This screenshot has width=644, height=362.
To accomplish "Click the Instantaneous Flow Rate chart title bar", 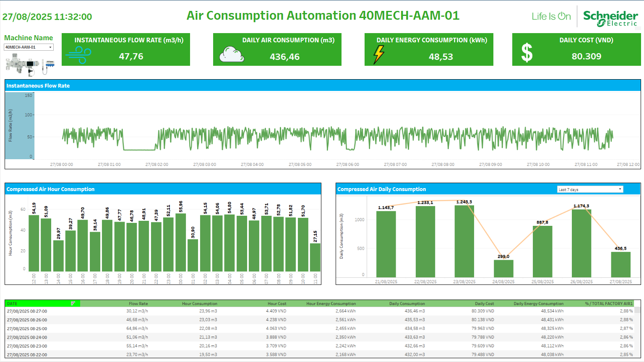I will (322, 85).
